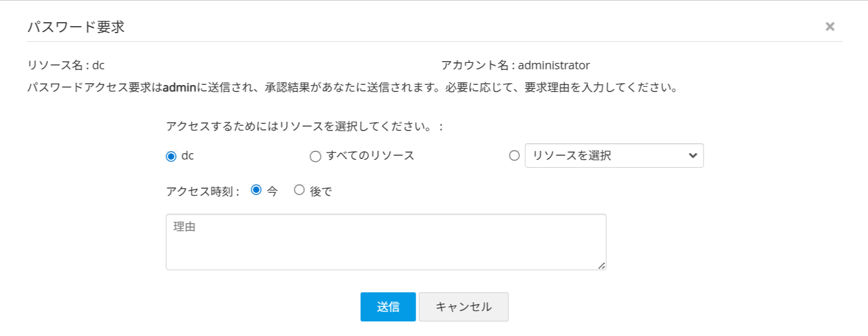Set access time to 今 radio

255,190
